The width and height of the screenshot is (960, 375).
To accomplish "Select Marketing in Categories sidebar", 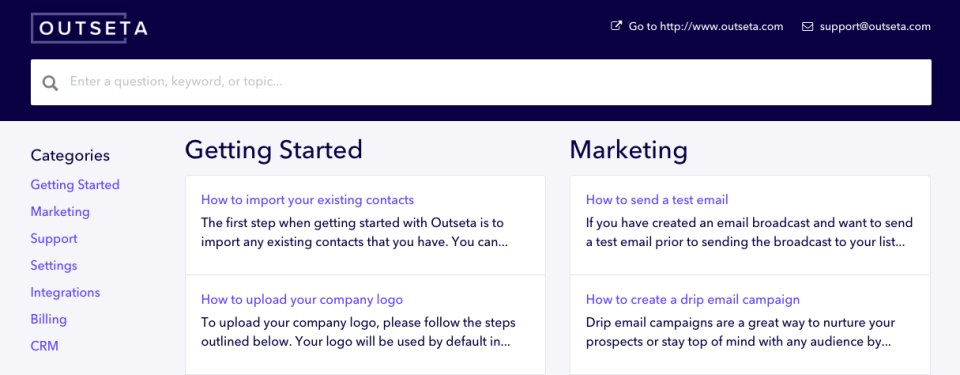I will tap(60, 211).
